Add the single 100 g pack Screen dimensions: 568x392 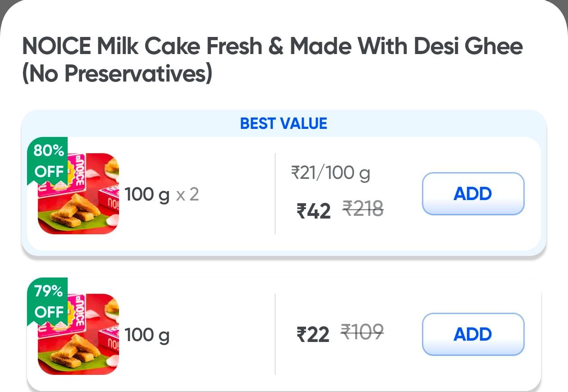473,334
